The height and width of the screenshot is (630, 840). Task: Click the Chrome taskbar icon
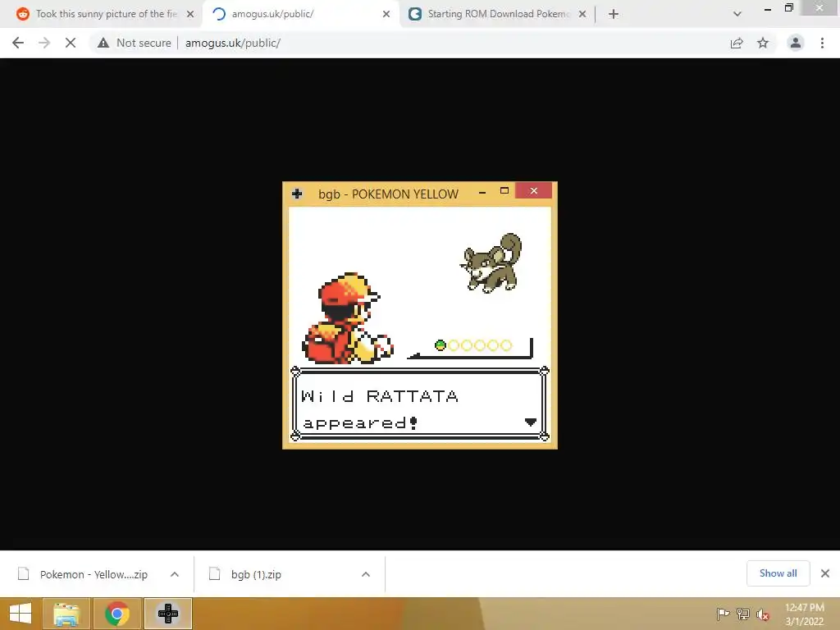pos(116,614)
